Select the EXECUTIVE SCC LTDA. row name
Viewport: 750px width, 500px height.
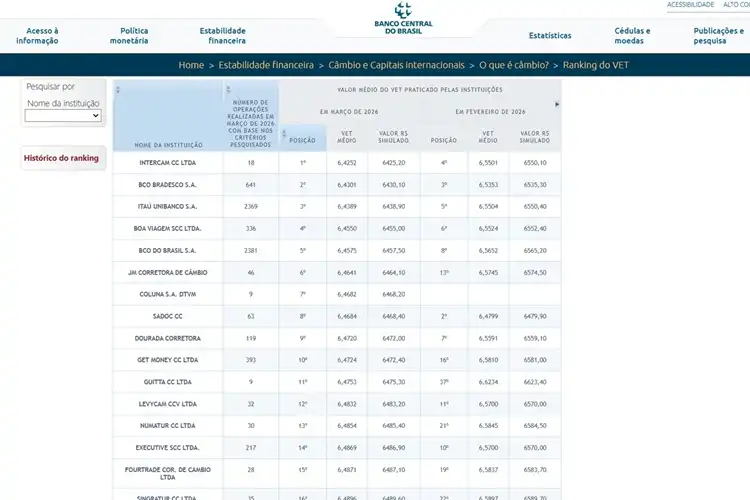pyautogui.click(x=167, y=448)
